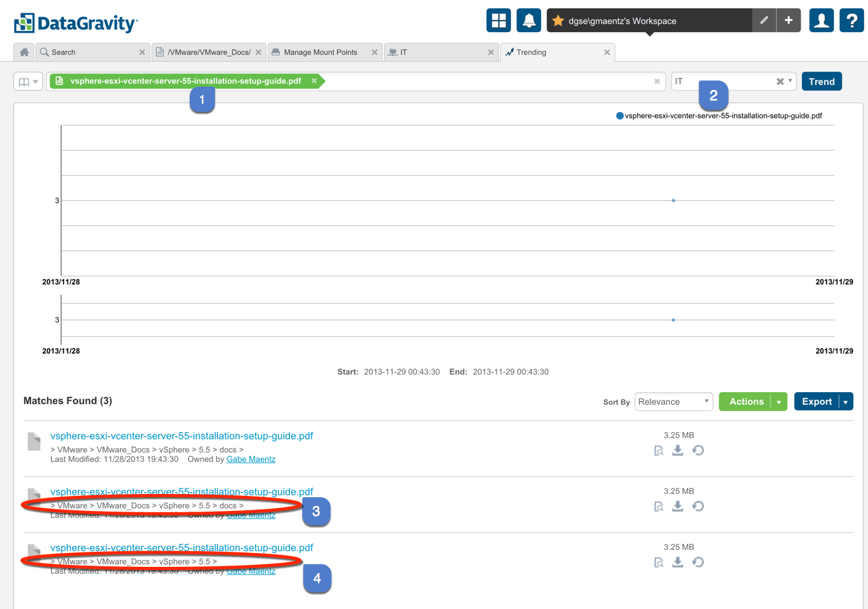Remove the vsphere pdf filter tag
This screenshot has width=868, height=609.
[314, 81]
